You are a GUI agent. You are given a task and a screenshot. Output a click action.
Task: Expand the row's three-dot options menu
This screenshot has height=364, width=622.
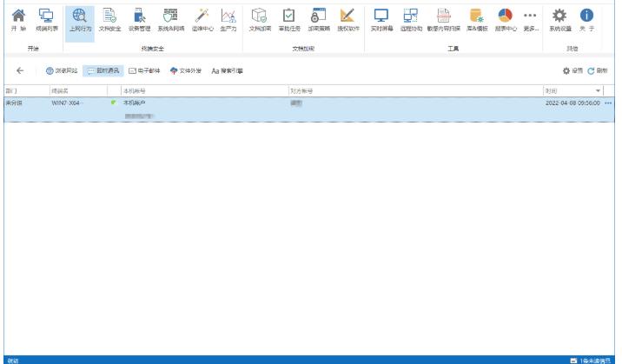(x=608, y=103)
